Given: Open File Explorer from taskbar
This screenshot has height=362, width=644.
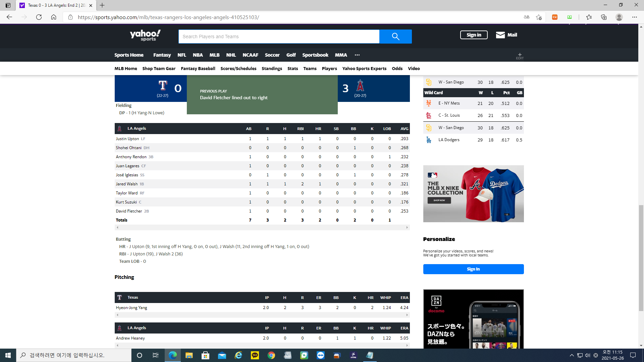Looking at the screenshot, I should click(x=189, y=355).
